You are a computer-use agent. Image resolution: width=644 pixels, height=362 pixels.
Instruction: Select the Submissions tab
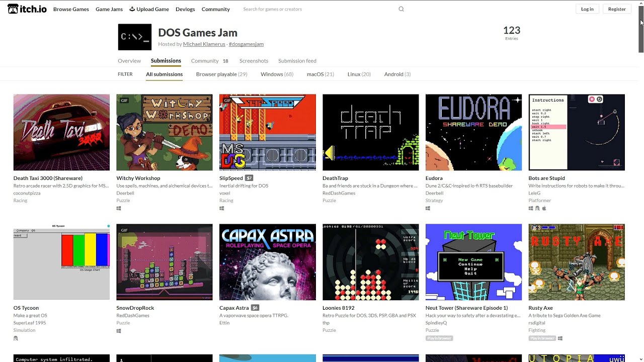166,61
